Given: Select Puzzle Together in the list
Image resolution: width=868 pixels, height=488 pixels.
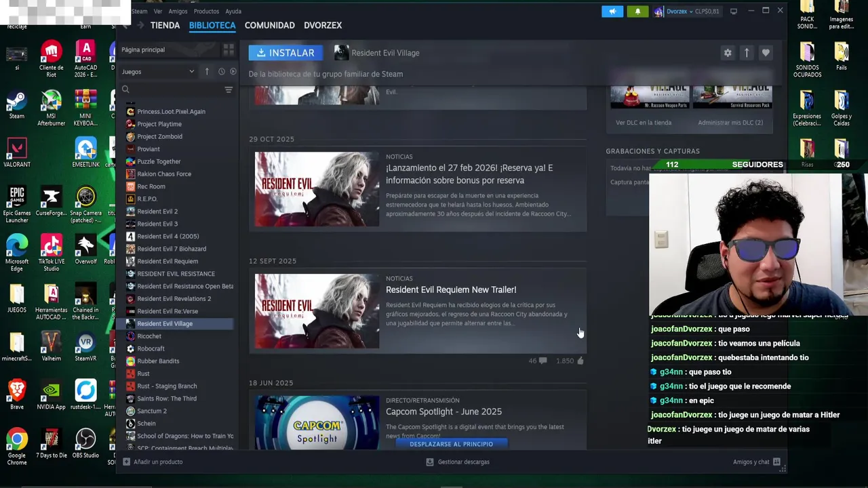Looking at the screenshot, I should click(x=159, y=161).
